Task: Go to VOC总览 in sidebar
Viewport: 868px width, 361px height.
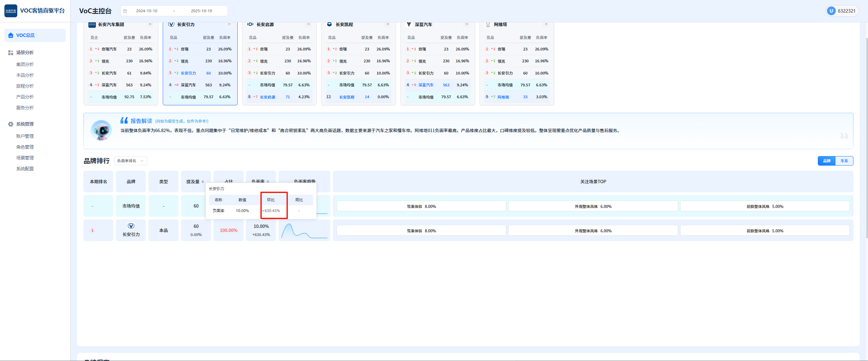Action: coord(25,35)
